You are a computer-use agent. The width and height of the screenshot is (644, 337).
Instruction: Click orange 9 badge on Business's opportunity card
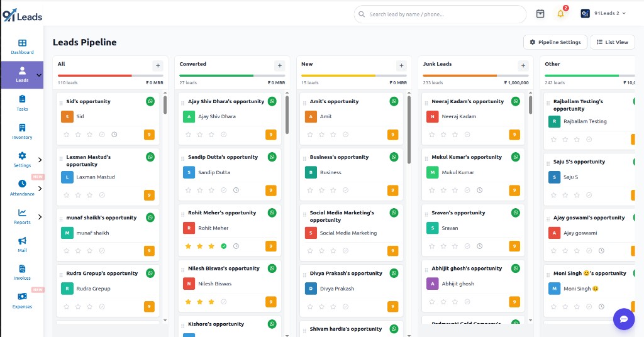(392, 190)
